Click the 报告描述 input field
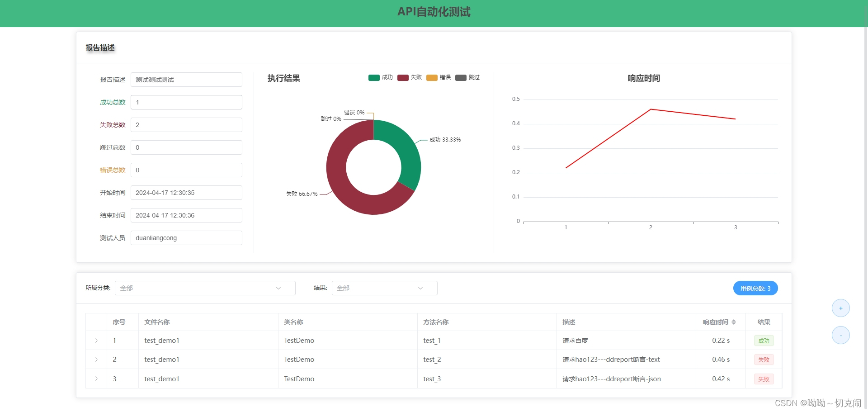 [186, 80]
